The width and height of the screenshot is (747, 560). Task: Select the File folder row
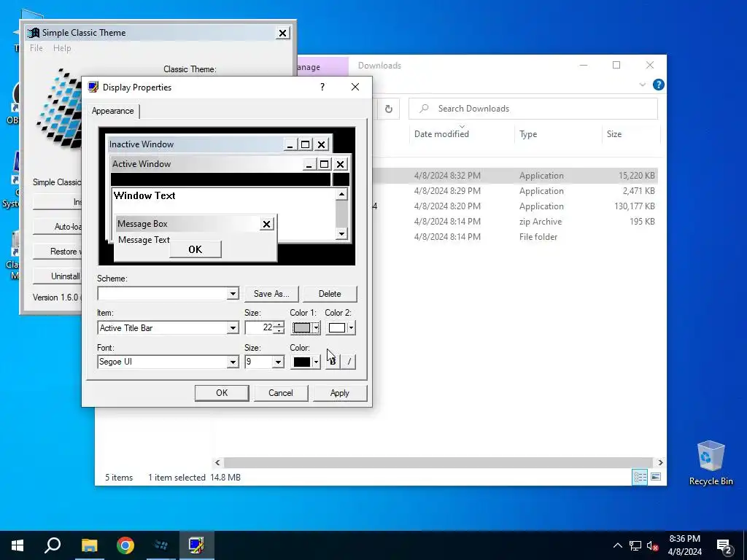pyautogui.click(x=514, y=237)
